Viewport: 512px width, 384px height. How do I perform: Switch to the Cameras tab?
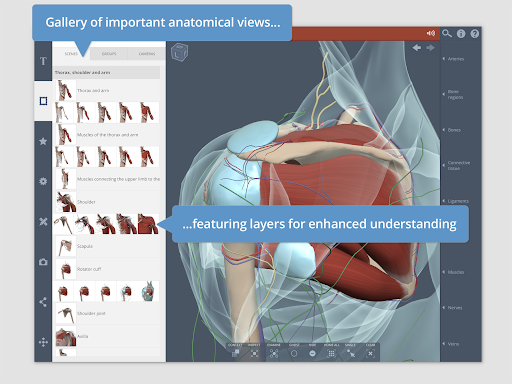point(147,54)
